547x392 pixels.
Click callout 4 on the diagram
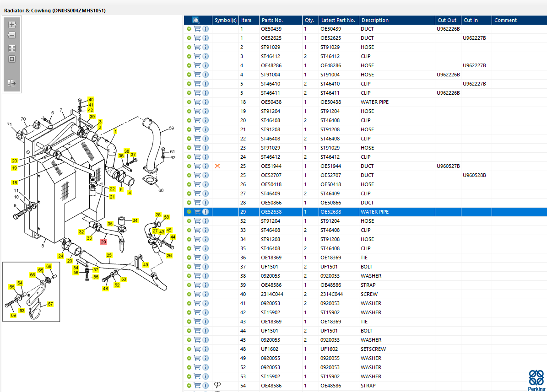coord(130,193)
